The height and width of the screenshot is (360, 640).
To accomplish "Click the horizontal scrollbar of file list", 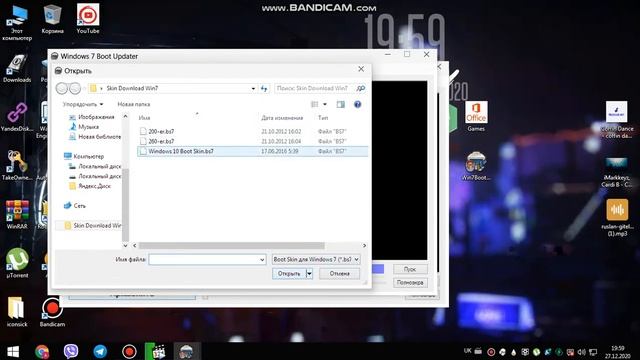I will pyautogui.click(x=231, y=246).
